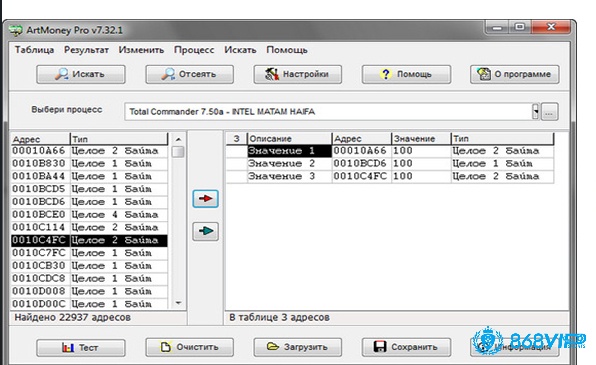Select address row 0010CDC8
This screenshot has width=596, height=365.
coord(89,278)
